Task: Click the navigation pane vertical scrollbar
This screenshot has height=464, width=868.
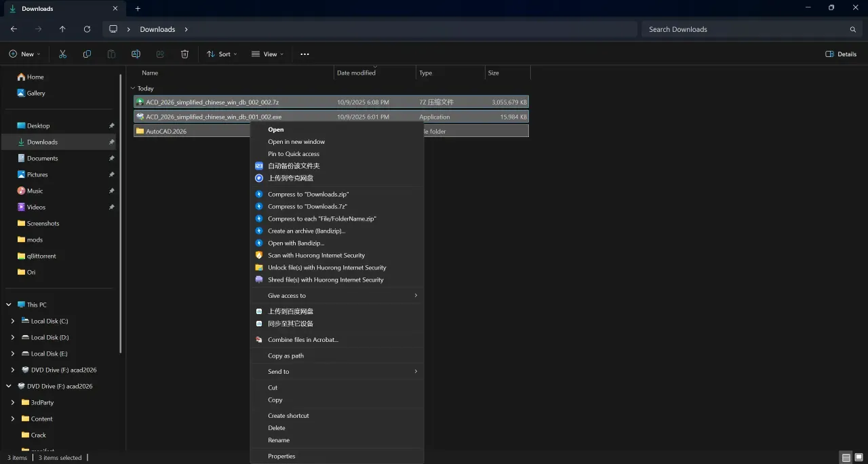Action: pyautogui.click(x=121, y=213)
